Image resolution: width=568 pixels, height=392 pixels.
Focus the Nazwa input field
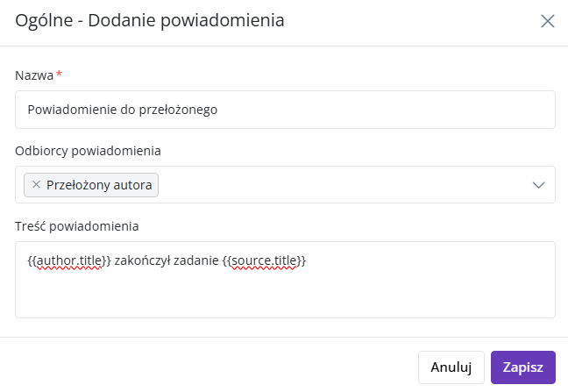[285, 110]
